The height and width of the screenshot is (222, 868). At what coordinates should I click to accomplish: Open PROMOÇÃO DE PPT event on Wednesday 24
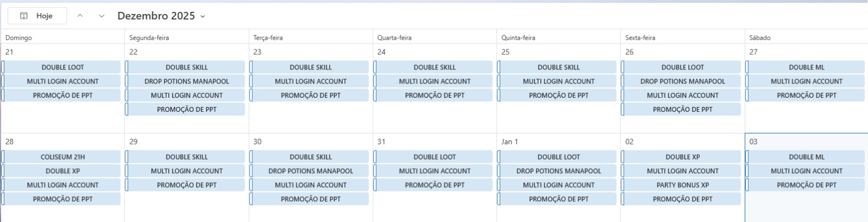tap(434, 96)
